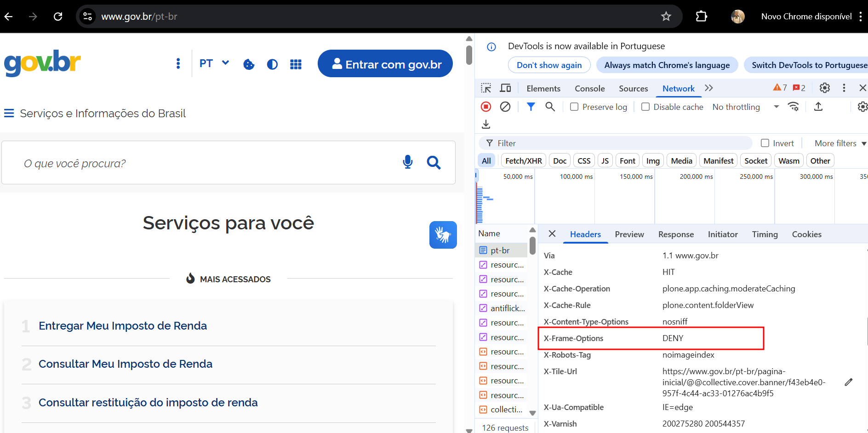Select the All request type filter

(486, 161)
